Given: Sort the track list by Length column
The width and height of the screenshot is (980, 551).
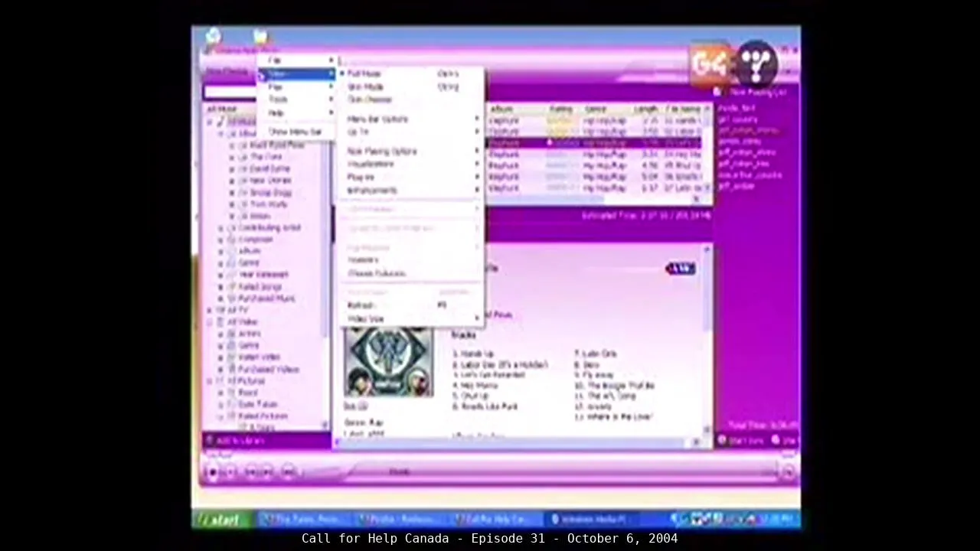Looking at the screenshot, I should coord(646,109).
